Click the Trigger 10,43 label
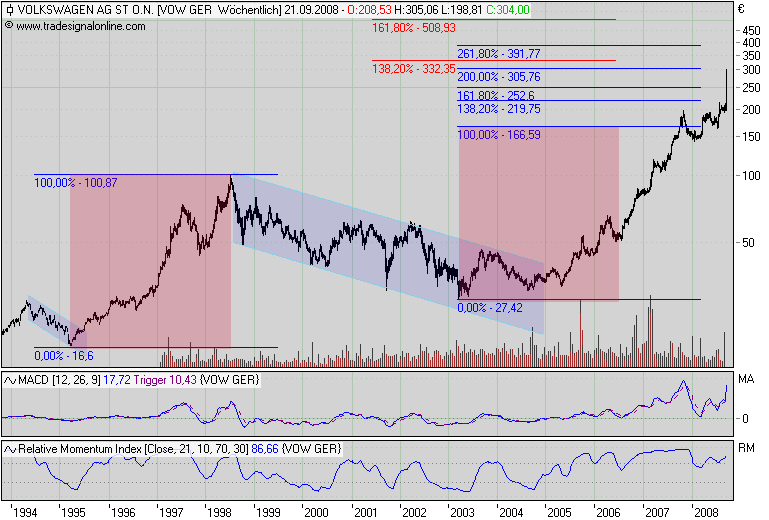Image resolution: width=769 pixels, height=520 pixels. 165,380
